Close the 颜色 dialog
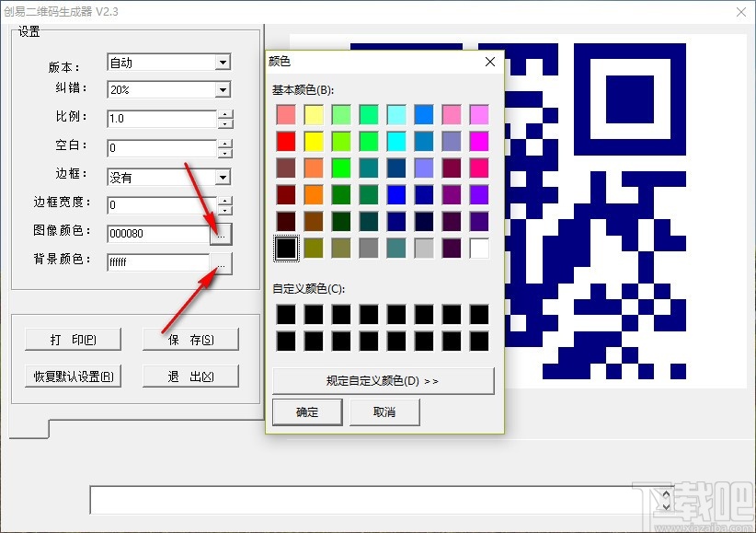This screenshot has height=533, width=756. (x=490, y=62)
